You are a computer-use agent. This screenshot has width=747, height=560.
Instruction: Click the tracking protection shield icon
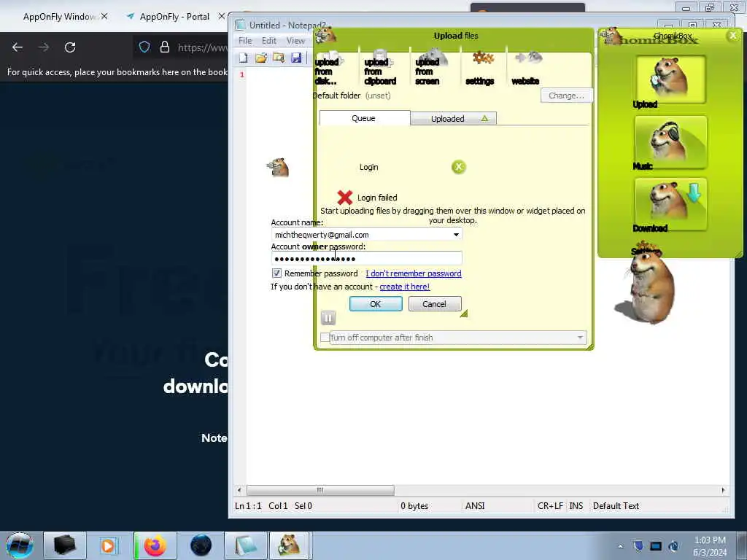pos(144,47)
